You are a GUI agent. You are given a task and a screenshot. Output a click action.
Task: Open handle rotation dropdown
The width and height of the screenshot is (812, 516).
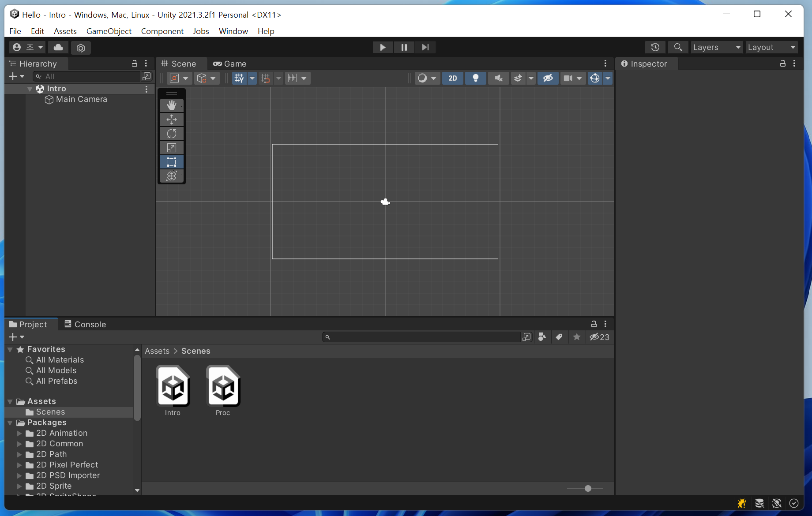[207, 78]
